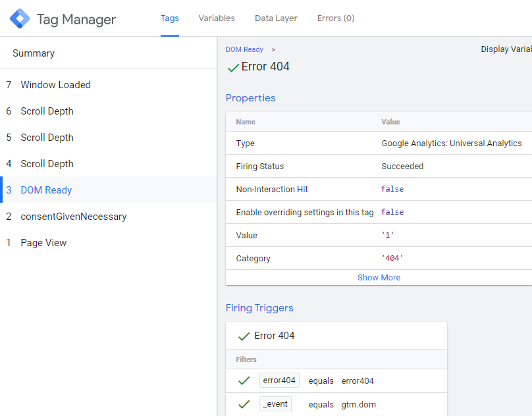532x416 pixels.
Task: Open the Variables tab
Action: click(x=217, y=18)
